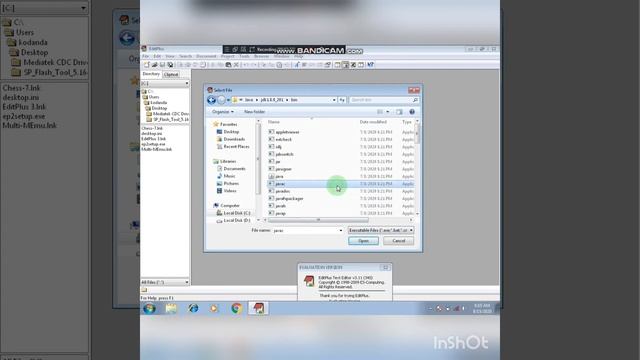Click the views icon in dialog toolbar
The height and width of the screenshot is (360, 640).
click(380, 112)
